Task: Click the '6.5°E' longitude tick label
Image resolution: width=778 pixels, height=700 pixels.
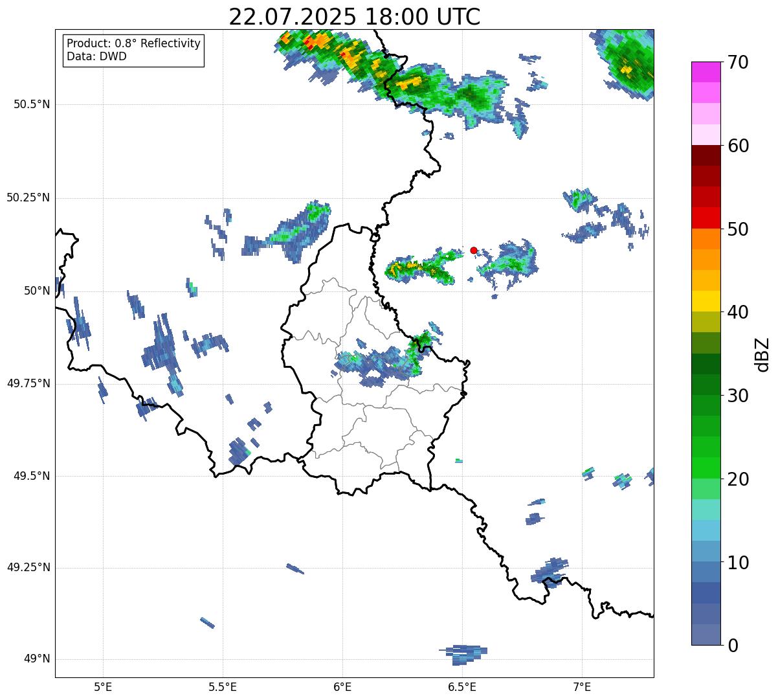Action: [462, 687]
